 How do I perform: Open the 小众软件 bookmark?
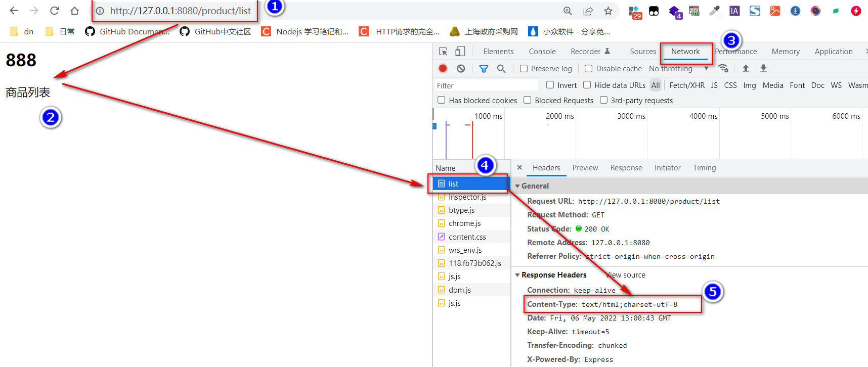[569, 31]
